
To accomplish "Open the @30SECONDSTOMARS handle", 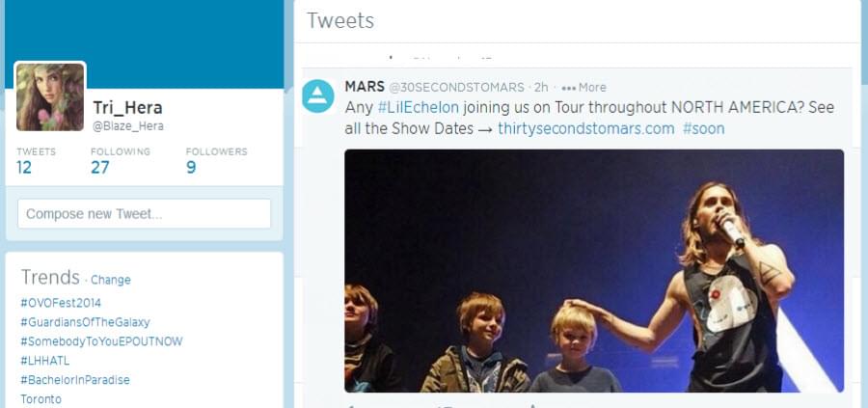I will tap(456, 88).
